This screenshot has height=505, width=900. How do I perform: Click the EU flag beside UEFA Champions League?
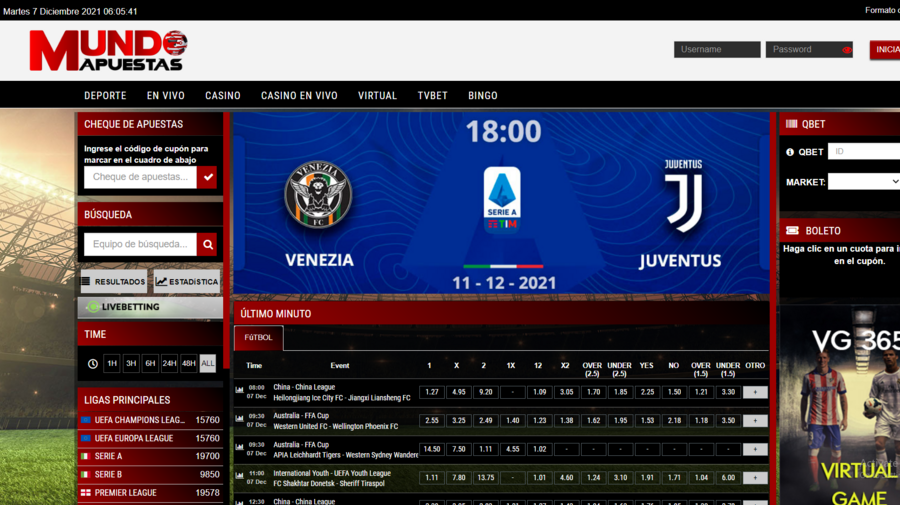pyautogui.click(x=86, y=420)
